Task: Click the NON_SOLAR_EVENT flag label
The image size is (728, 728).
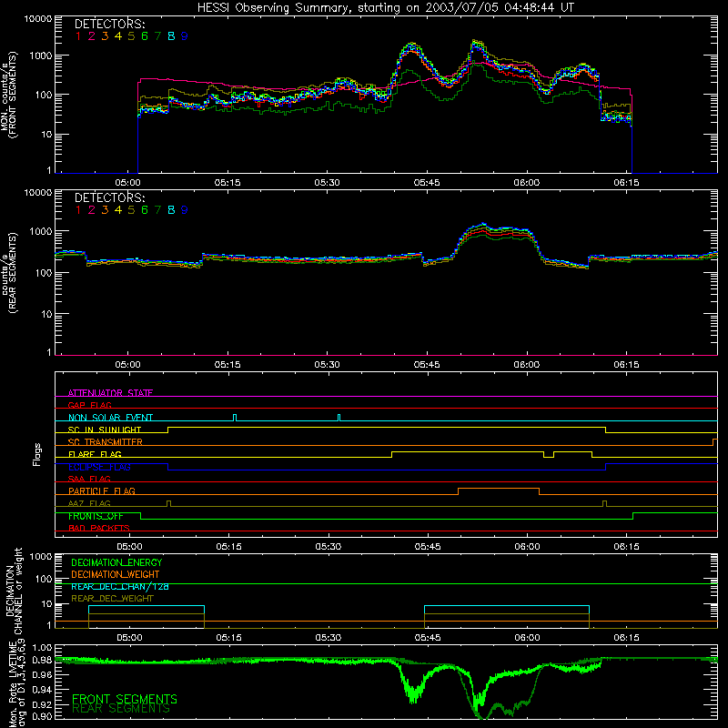Action: point(110,418)
